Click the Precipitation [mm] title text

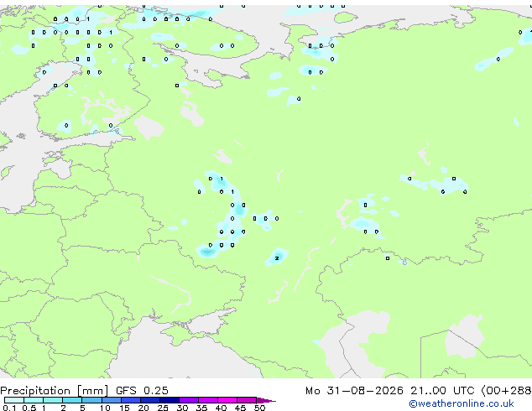tap(55, 391)
